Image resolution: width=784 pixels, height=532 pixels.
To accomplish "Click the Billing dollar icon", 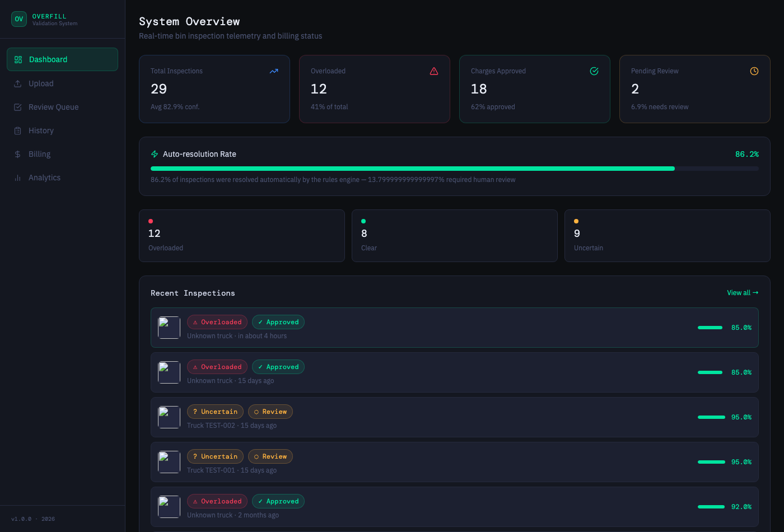I will tap(18, 154).
